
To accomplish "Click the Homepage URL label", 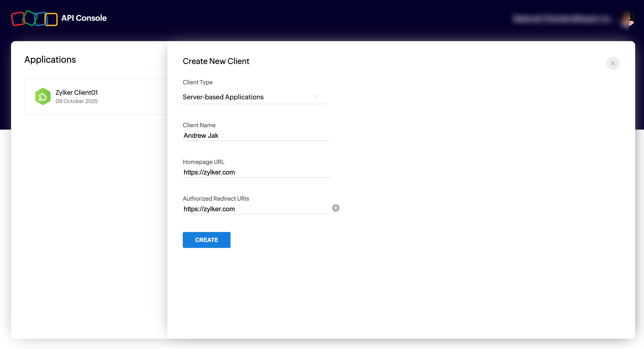I will pos(204,162).
